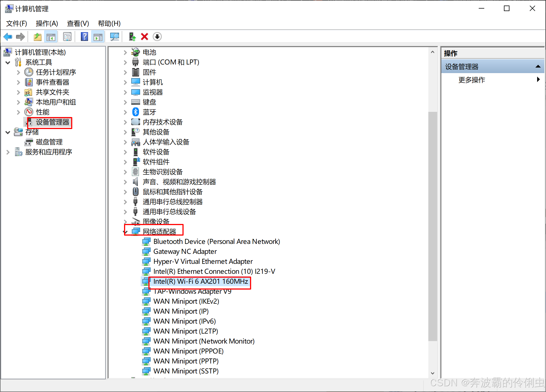Select Intel(R) Wi-Fi 6 AX201 160MHz adapter

[x=200, y=281]
